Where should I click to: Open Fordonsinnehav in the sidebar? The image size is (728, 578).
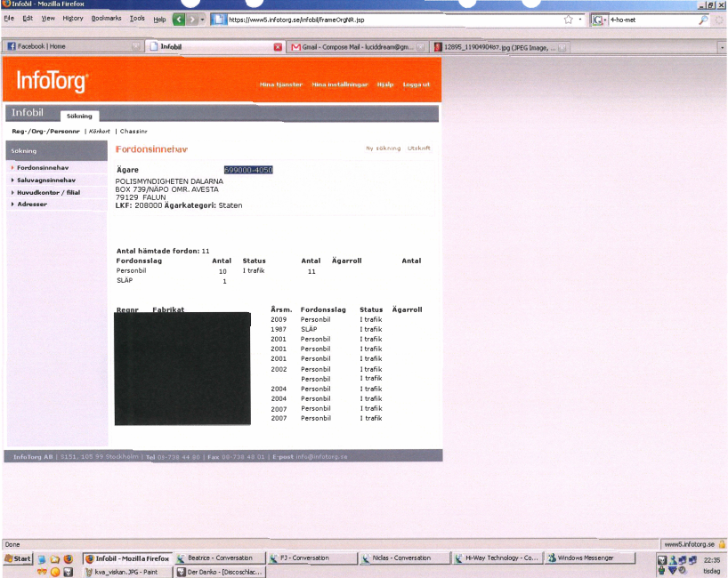point(43,167)
